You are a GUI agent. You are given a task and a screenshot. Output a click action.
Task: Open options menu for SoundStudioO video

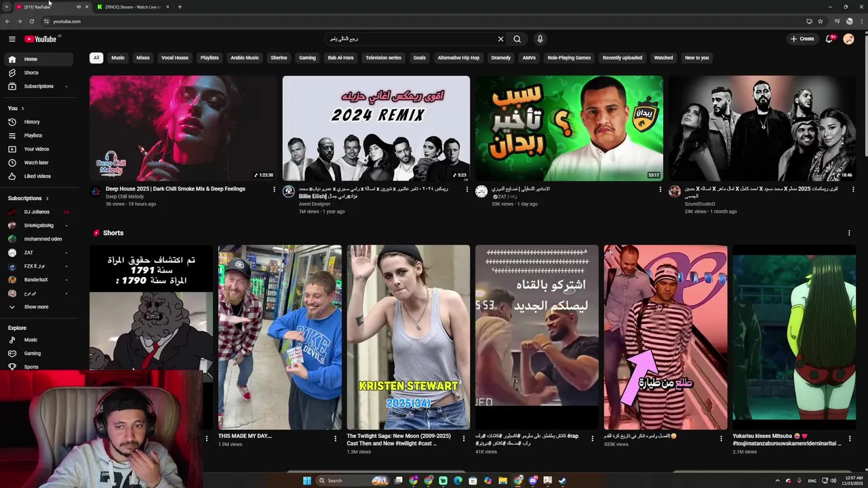(x=853, y=190)
